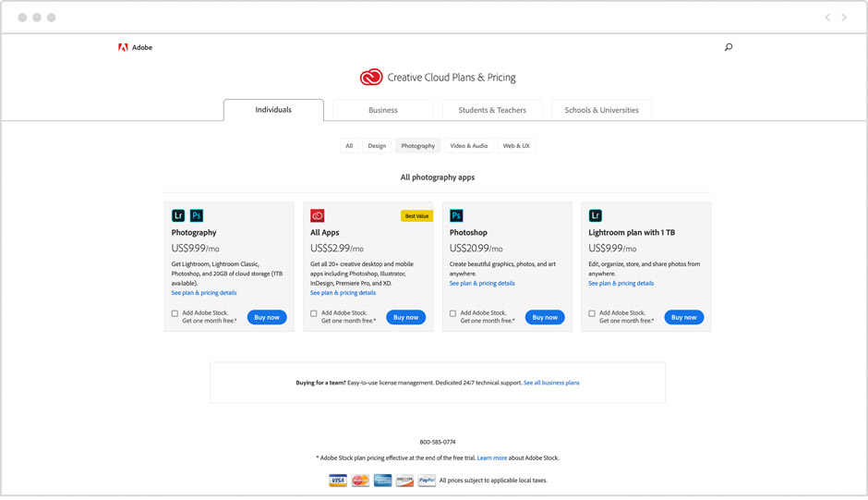Click the Photoshop icon in the Photoshop card
The width and height of the screenshot is (868, 500).
(456, 215)
